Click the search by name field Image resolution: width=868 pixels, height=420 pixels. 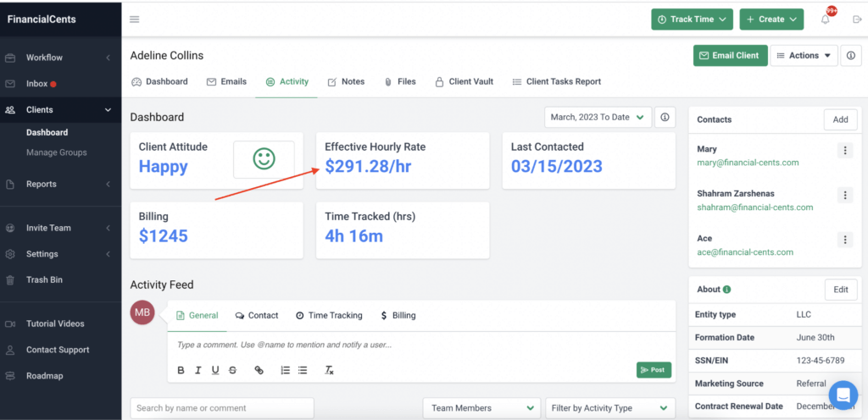click(x=222, y=408)
